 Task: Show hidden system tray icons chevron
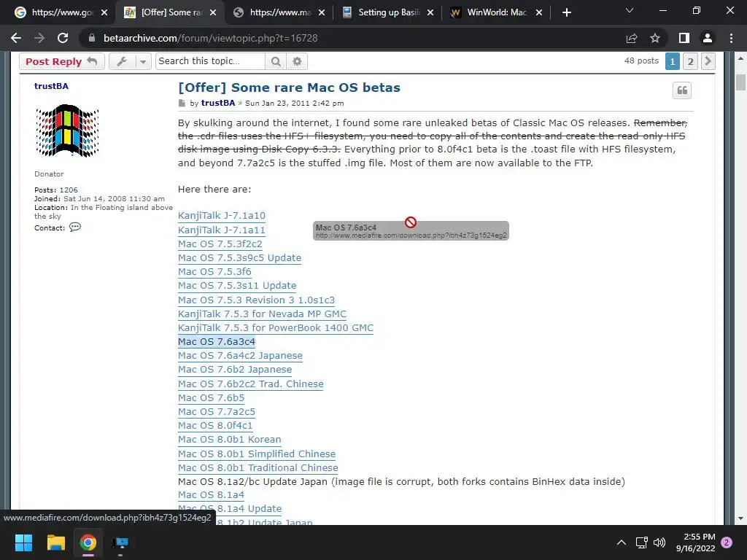click(x=622, y=542)
